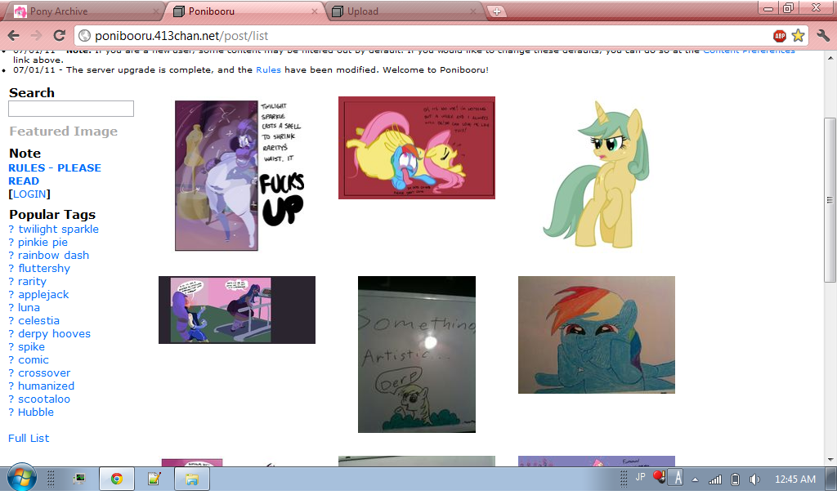Open the scootaloo tag
837x504 pixels.
[44, 399]
